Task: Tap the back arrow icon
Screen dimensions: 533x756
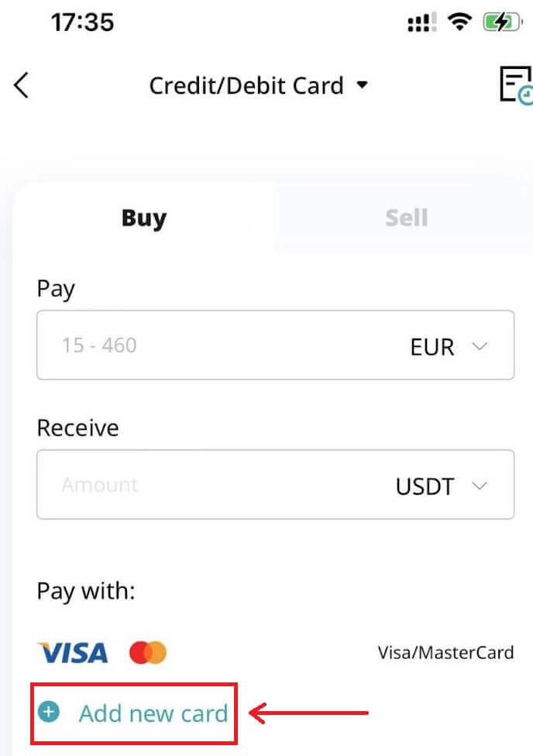Action: 22,85
